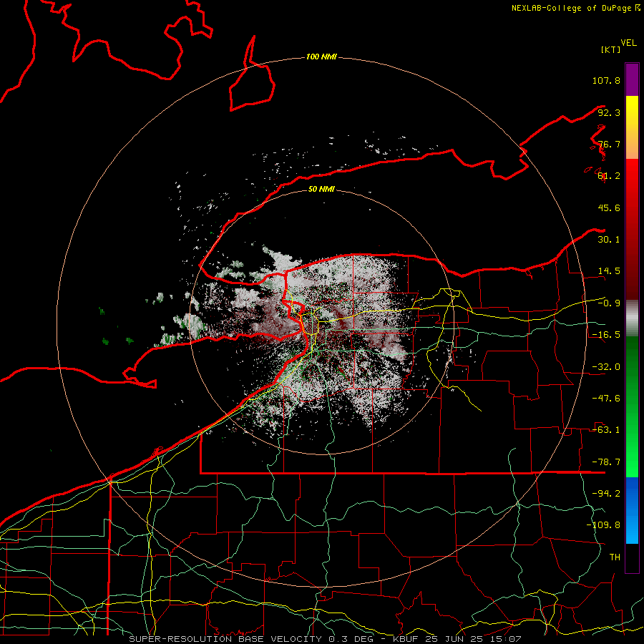The height and width of the screenshot is (644, 644).
Task: Click the TH label at the bottom of the scale
Action: [x=615, y=557]
